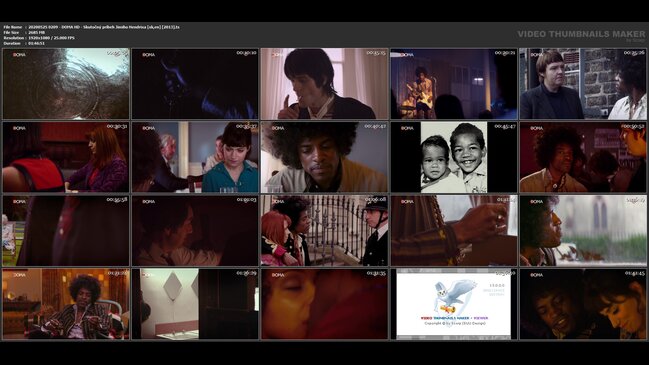Click the VIDEO THUMBNAILS MAKER watermark
Screen dimensions: 649x365
[581, 34]
